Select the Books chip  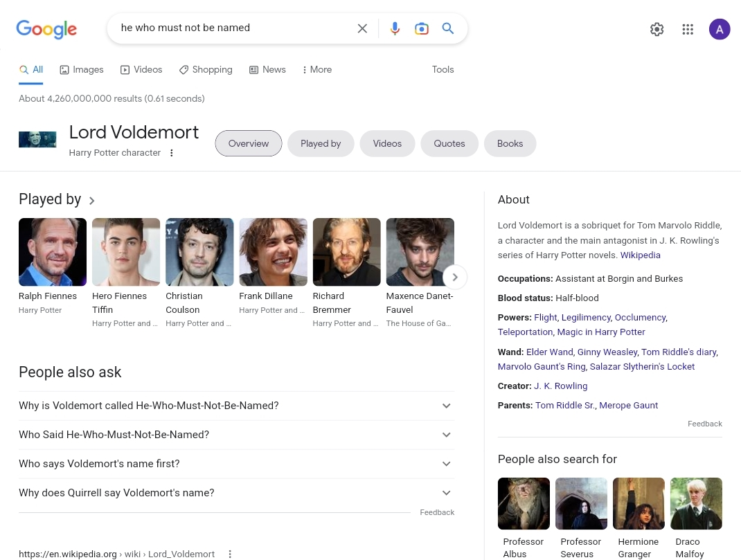(x=510, y=143)
